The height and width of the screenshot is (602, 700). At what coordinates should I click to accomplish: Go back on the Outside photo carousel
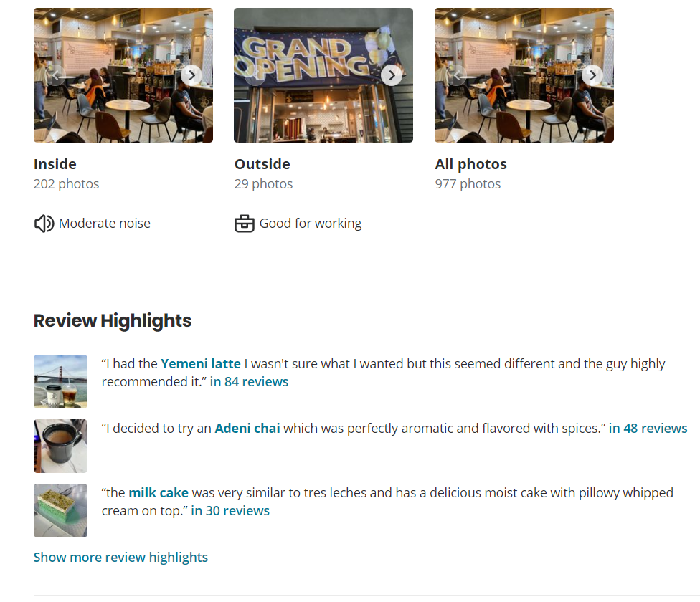255,75
